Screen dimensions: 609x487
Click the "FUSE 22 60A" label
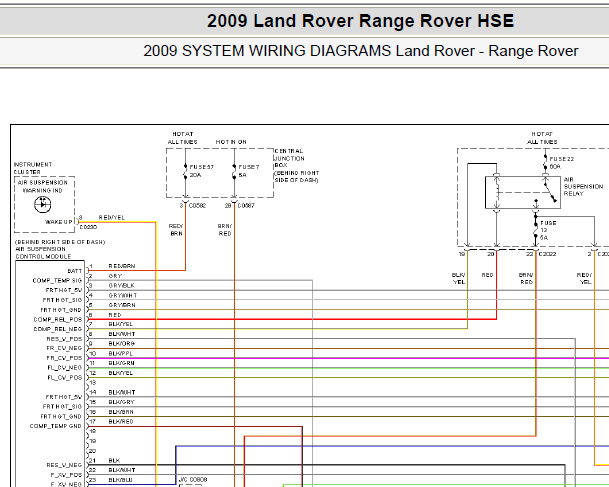(x=561, y=163)
